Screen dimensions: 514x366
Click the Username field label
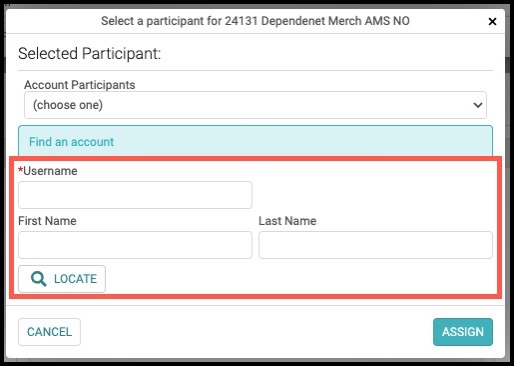50,171
